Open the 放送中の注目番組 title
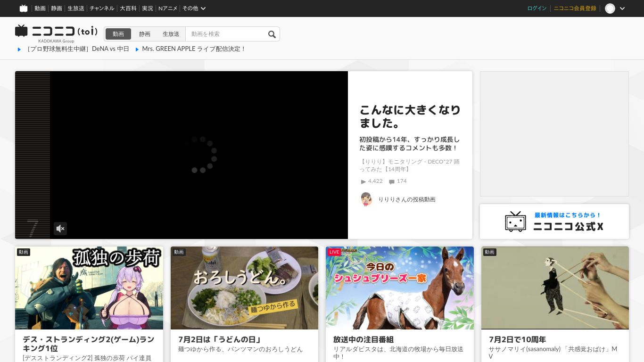Screen dimensions: 644x362 [363, 339]
